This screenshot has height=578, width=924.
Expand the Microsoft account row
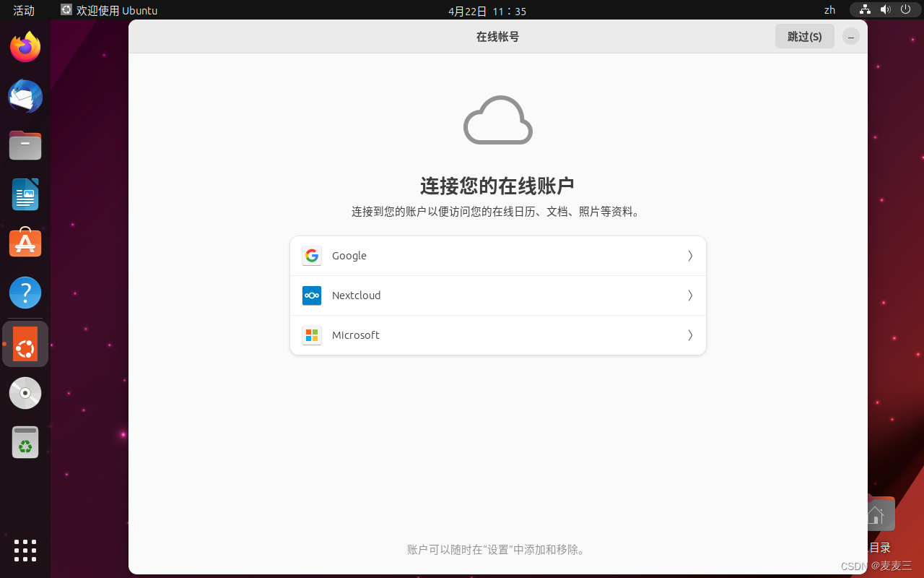point(689,335)
